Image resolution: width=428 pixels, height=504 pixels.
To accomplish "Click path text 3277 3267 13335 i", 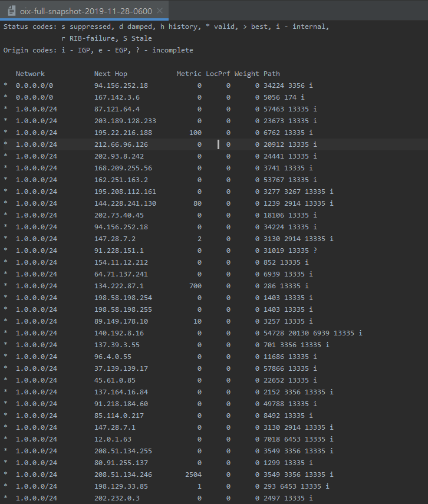I will click(x=298, y=192).
